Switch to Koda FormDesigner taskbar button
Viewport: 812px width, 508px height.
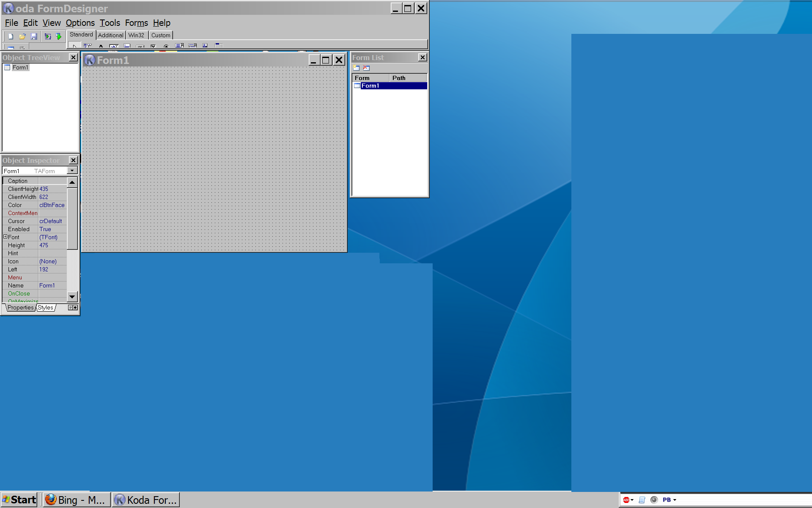pos(146,500)
